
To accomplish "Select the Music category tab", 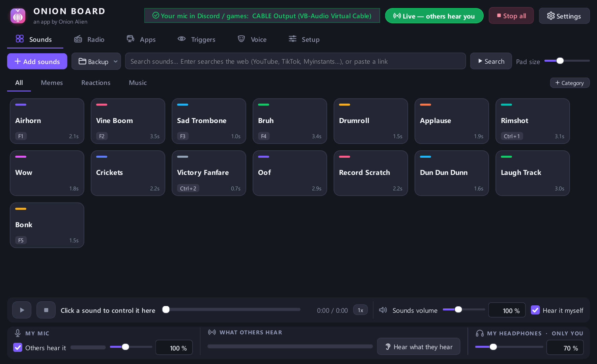I will (138, 83).
